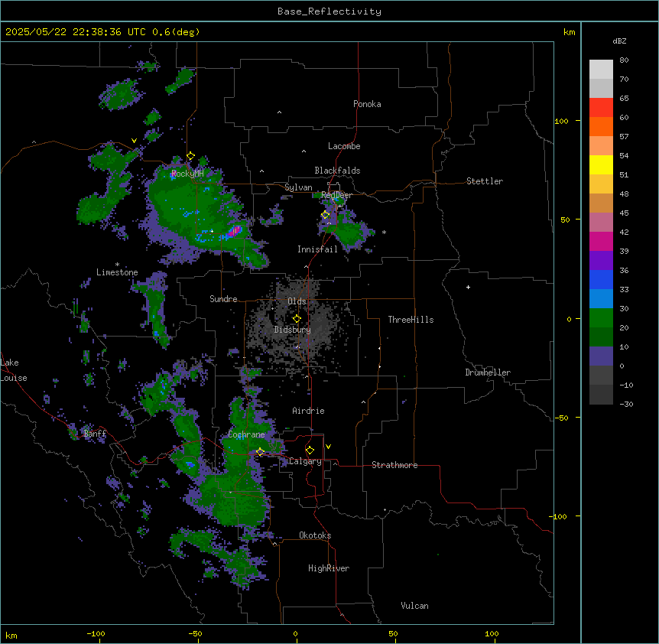Select the Innisfail label
The height and width of the screenshot is (644, 659).
coord(317,249)
